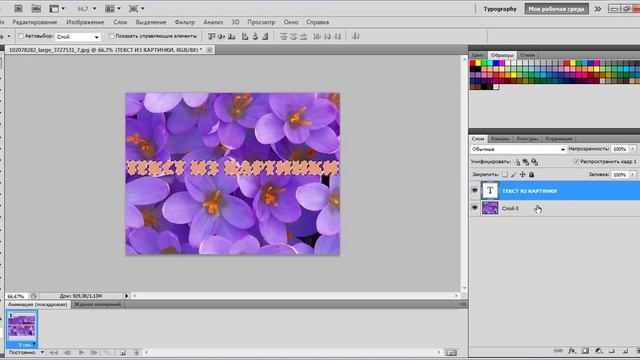Open the Окно menu
The image size is (640, 360).
(291, 22)
